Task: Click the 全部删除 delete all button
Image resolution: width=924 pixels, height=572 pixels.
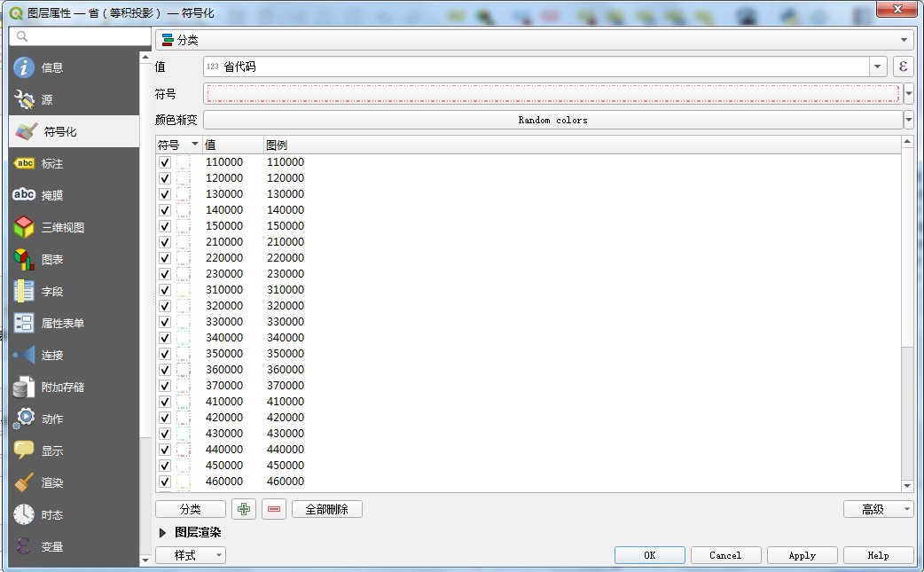Action: click(327, 509)
